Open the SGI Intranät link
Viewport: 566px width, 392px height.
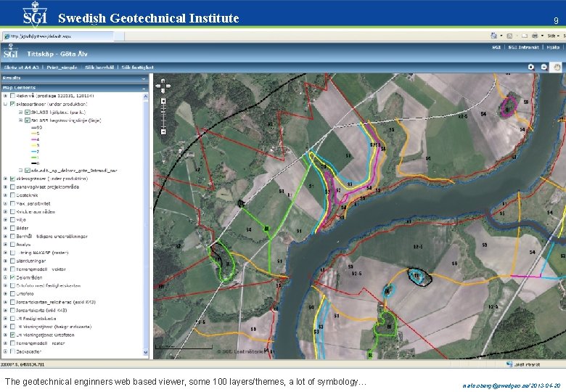pos(523,47)
